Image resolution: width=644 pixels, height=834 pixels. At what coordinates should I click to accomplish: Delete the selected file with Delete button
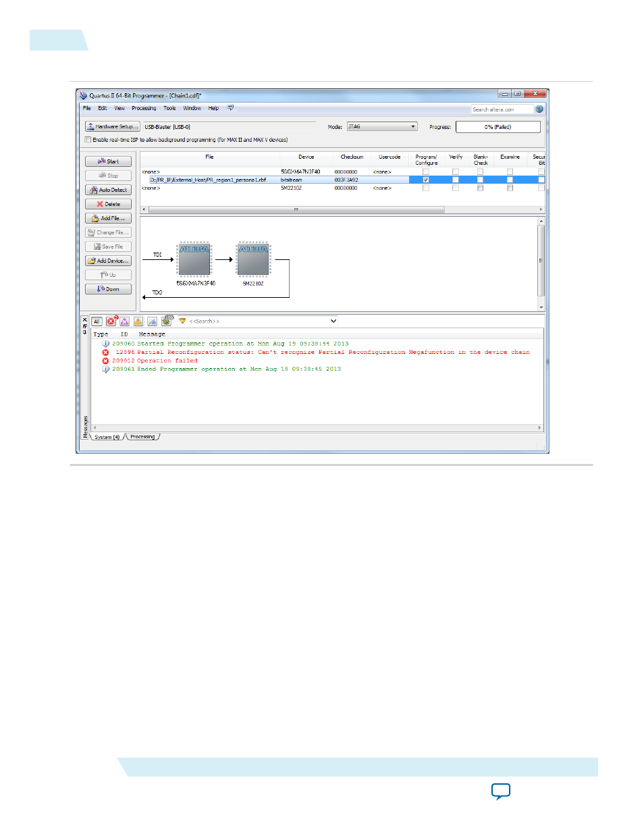point(109,204)
